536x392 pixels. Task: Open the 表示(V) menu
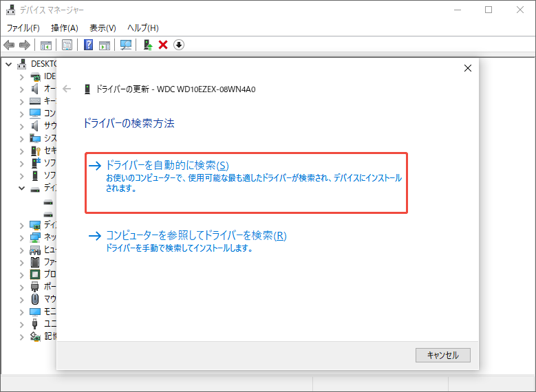point(103,28)
